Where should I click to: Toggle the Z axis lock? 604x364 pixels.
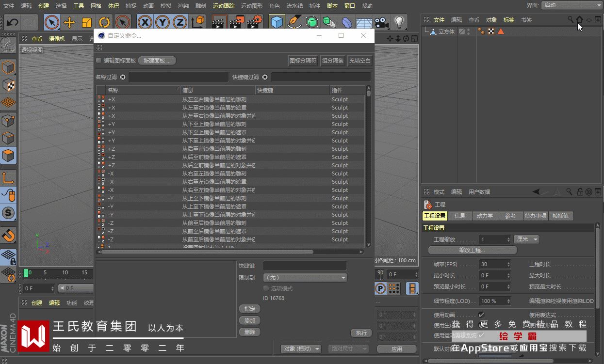pos(180,22)
